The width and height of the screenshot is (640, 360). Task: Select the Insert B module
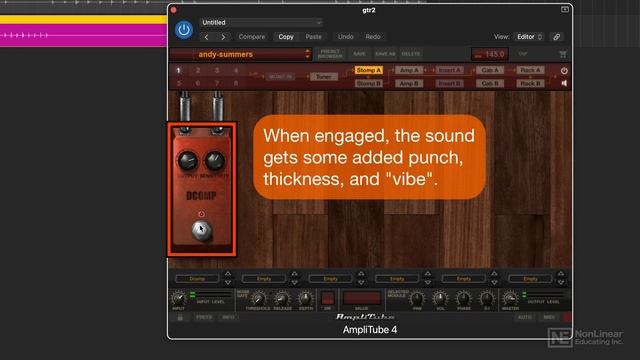(449, 83)
